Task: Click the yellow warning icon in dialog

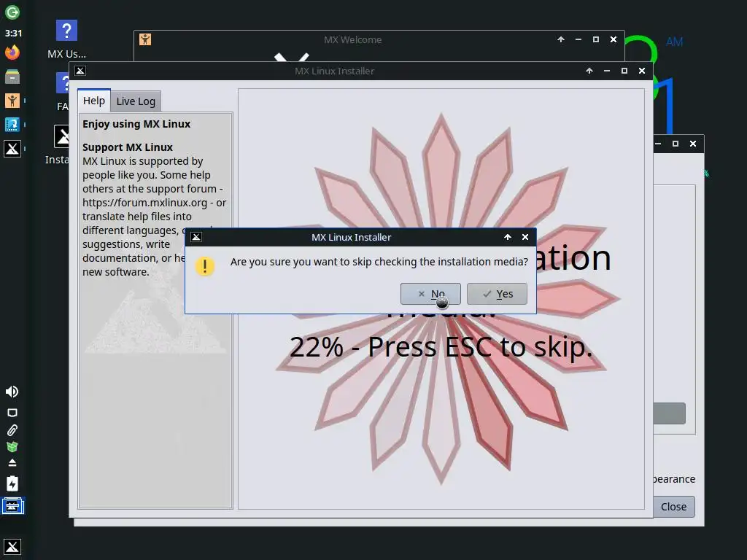Action: 205,266
